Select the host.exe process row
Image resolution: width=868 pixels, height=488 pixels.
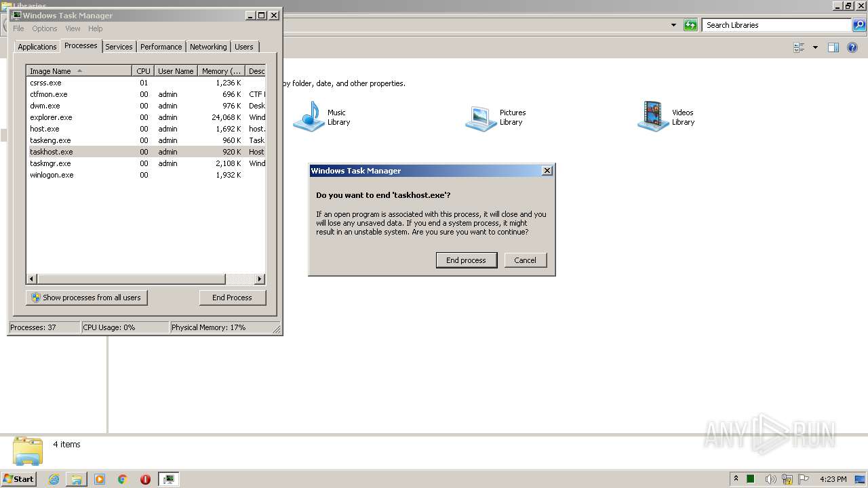[x=146, y=129]
